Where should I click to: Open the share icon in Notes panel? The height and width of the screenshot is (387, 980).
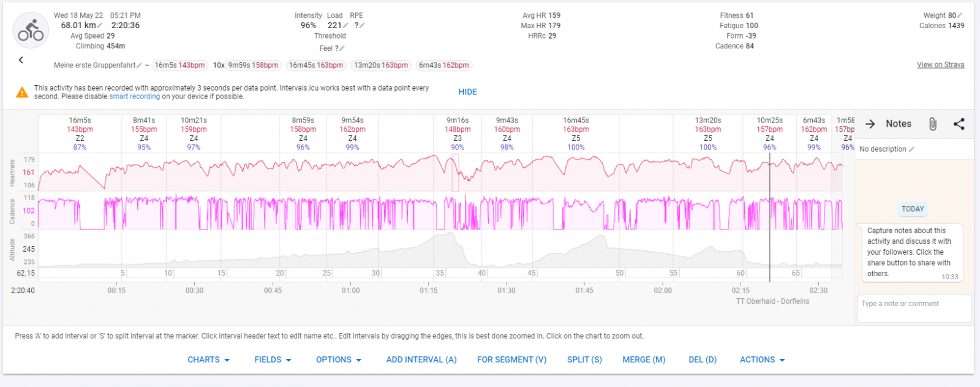[959, 124]
